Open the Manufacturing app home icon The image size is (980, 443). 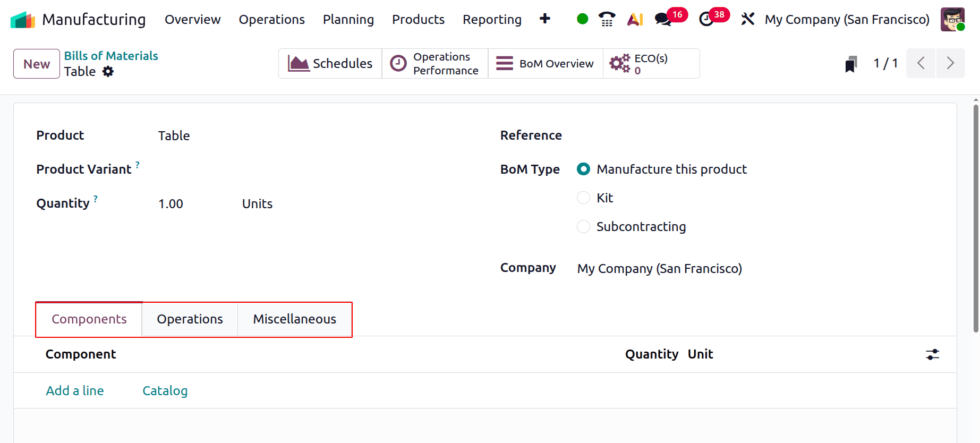[23, 20]
